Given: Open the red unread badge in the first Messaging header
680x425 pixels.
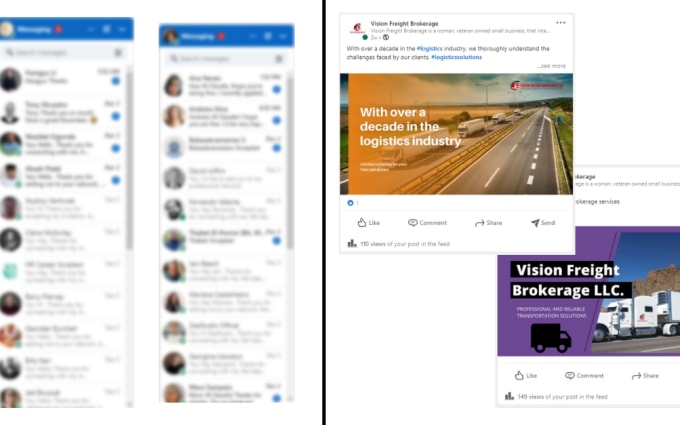Looking at the screenshot, I should point(58,29).
